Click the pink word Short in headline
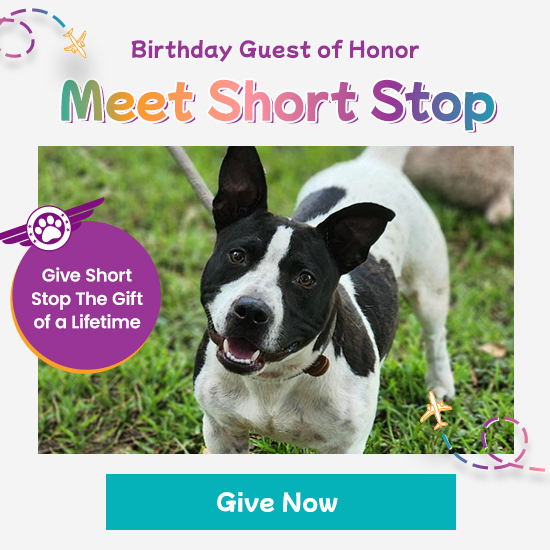This screenshot has height=550, width=550. click(x=283, y=101)
